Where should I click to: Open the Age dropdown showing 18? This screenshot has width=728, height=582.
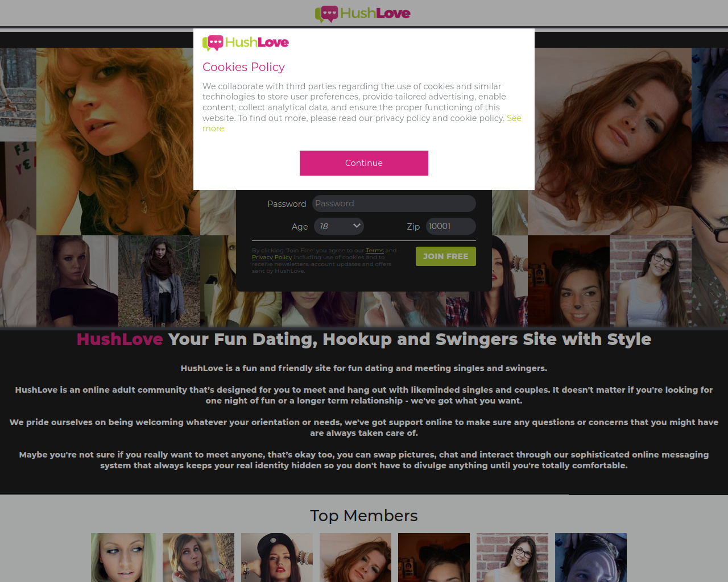(x=339, y=226)
